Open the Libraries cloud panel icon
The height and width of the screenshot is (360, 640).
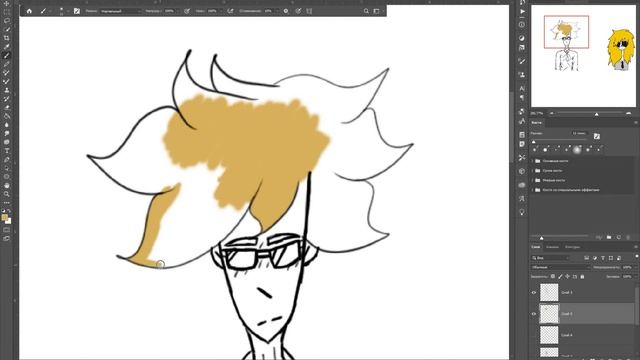[x=522, y=185]
